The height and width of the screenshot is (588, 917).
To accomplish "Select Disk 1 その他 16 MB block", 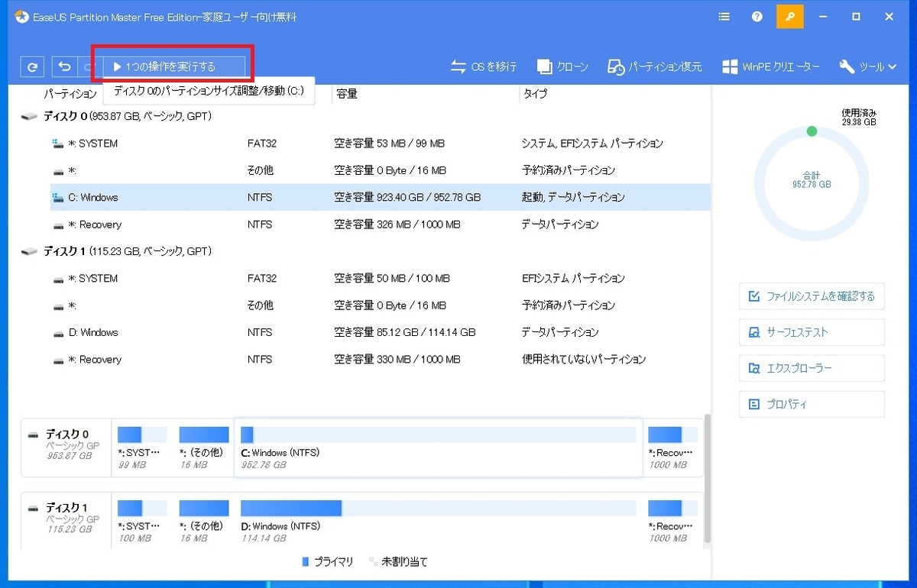I will tap(204, 521).
